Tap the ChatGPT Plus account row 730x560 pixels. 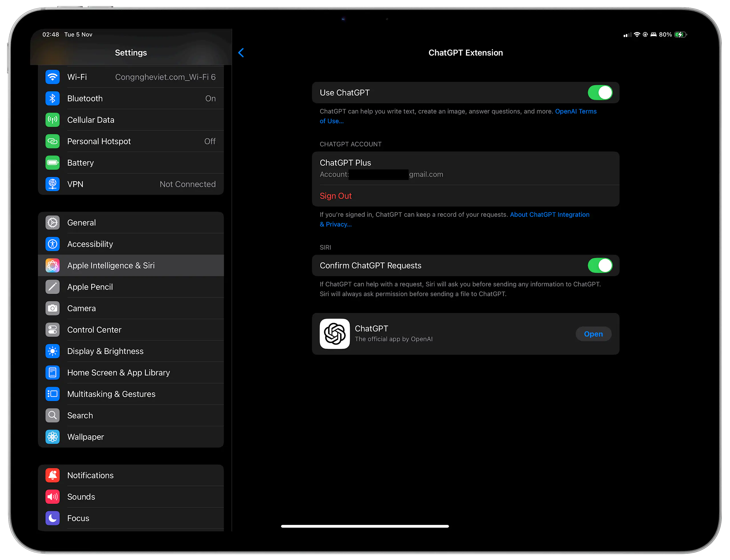tap(465, 168)
